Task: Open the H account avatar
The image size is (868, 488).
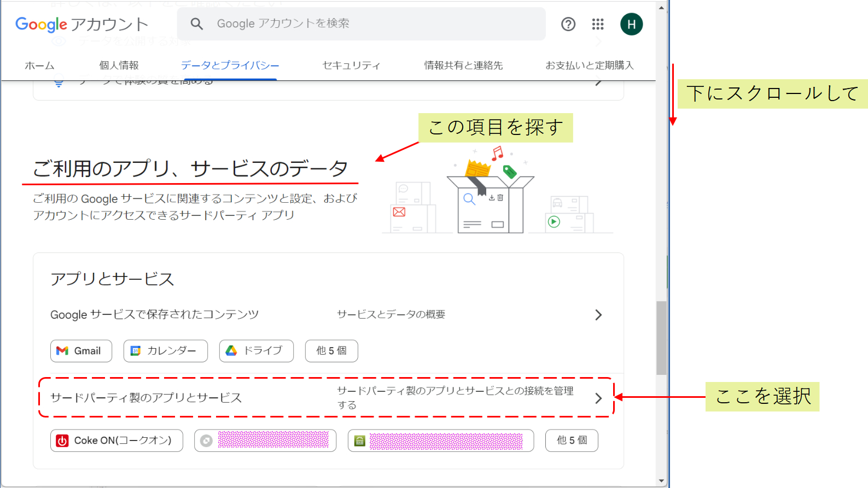Action: coord(632,24)
